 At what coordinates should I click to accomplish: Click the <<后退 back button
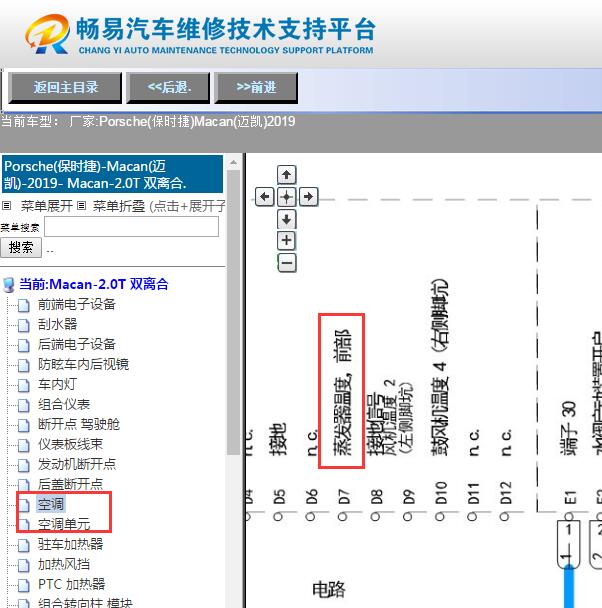pyautogui.click(x=168, y=88)
